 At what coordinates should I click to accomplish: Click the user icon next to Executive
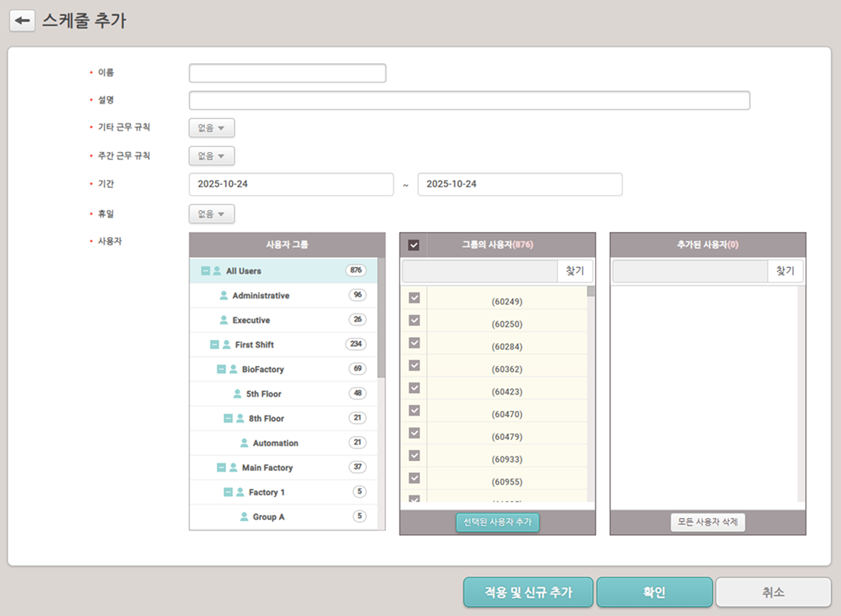224,320
